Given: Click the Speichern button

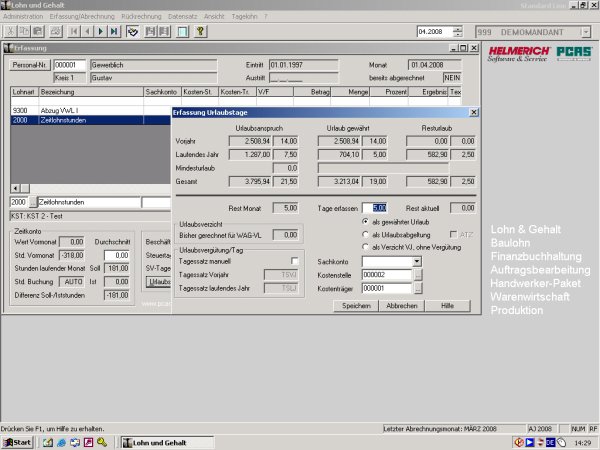Looking at the screenshot, I should [357, 305].
